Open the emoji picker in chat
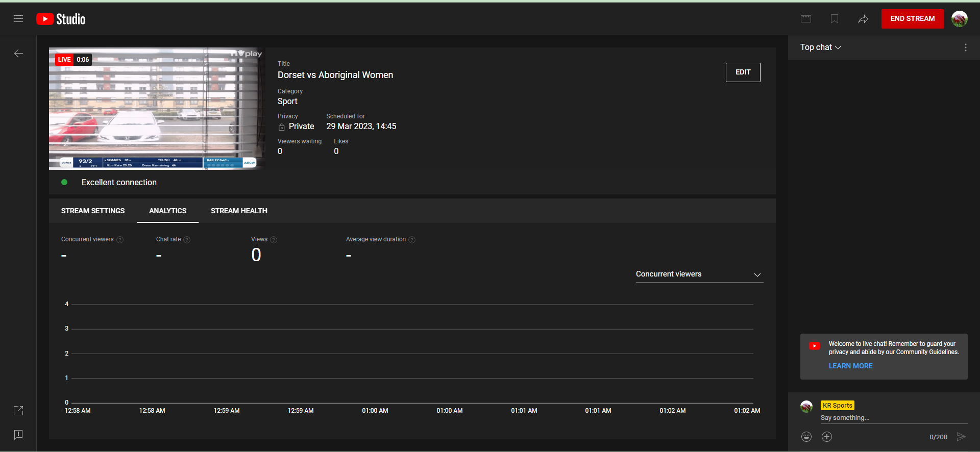This screenshot has height=452, width=980. click(806, 437)
